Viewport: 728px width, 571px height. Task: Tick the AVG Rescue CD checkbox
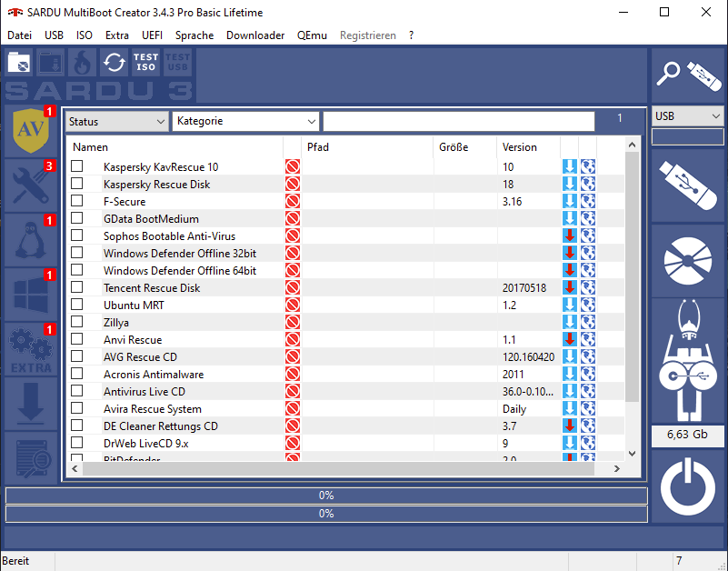pos(77,356)
